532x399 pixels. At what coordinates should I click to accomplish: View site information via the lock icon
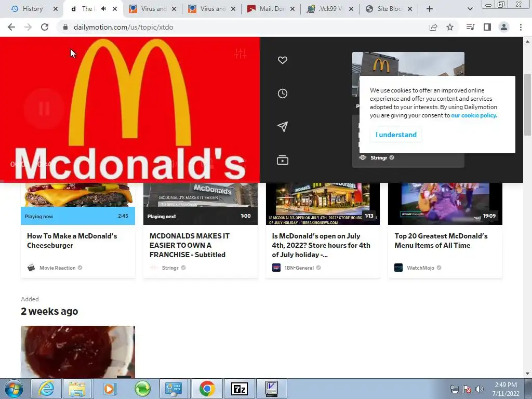point(65,27)
